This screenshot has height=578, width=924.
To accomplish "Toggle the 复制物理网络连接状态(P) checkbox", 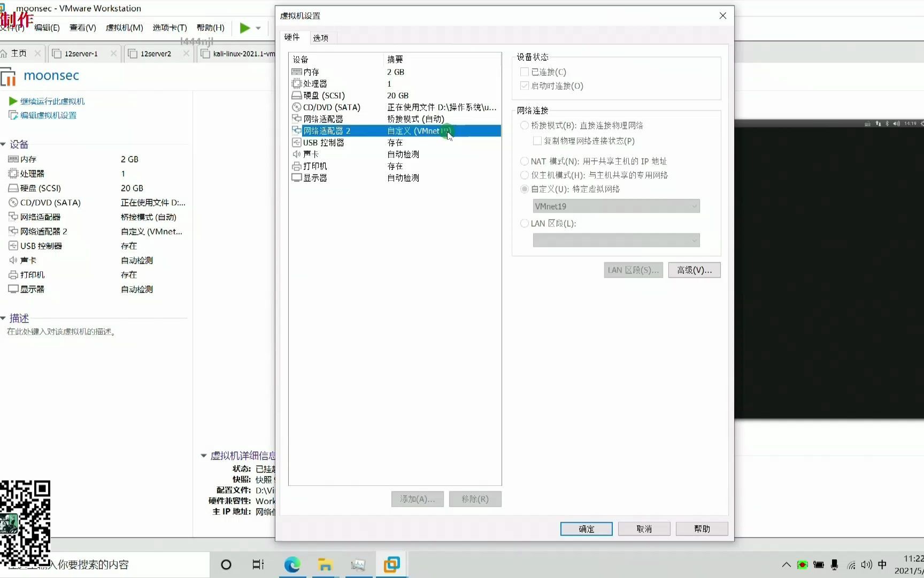I will pos(537,141).
